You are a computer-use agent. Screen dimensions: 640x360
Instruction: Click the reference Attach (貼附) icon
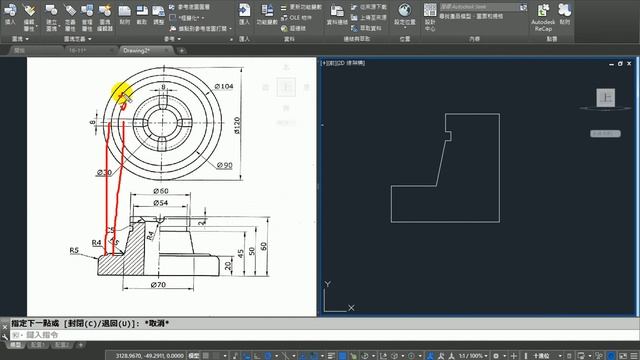(124, 15)
